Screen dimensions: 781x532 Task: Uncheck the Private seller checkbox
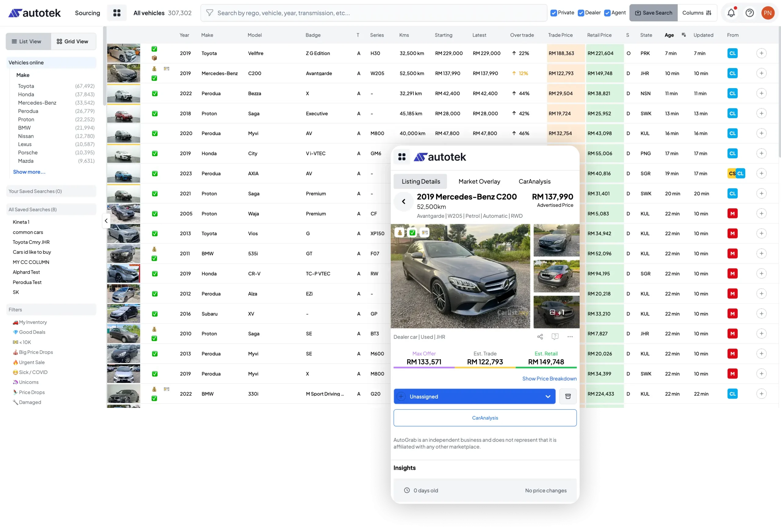(553, 13)
